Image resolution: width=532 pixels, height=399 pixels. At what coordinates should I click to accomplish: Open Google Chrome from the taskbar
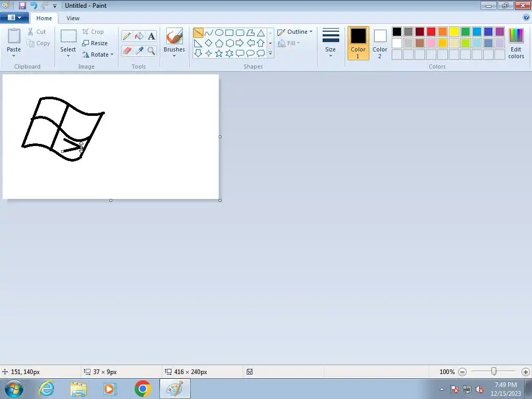[142, 389]
